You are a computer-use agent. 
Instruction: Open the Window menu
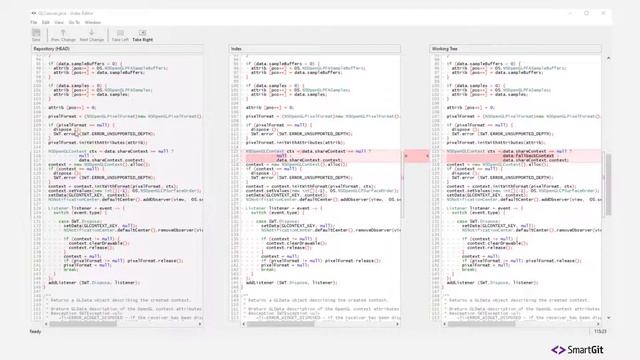pos(93,22)
